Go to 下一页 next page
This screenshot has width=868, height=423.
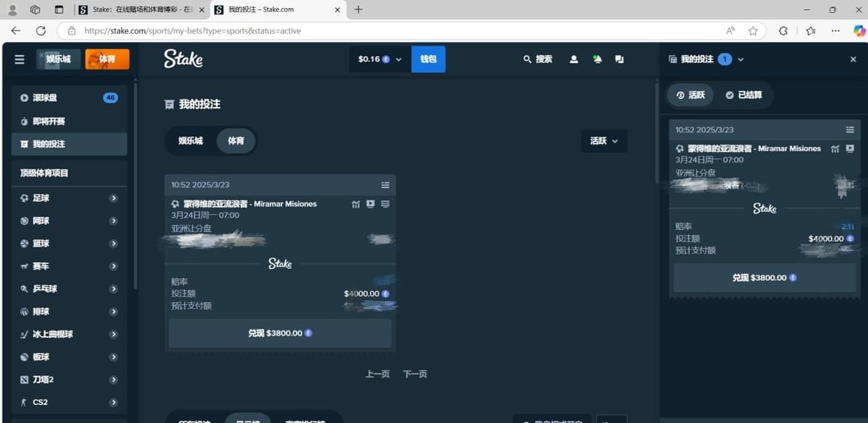pyautogui.click(x=415, y=374)
